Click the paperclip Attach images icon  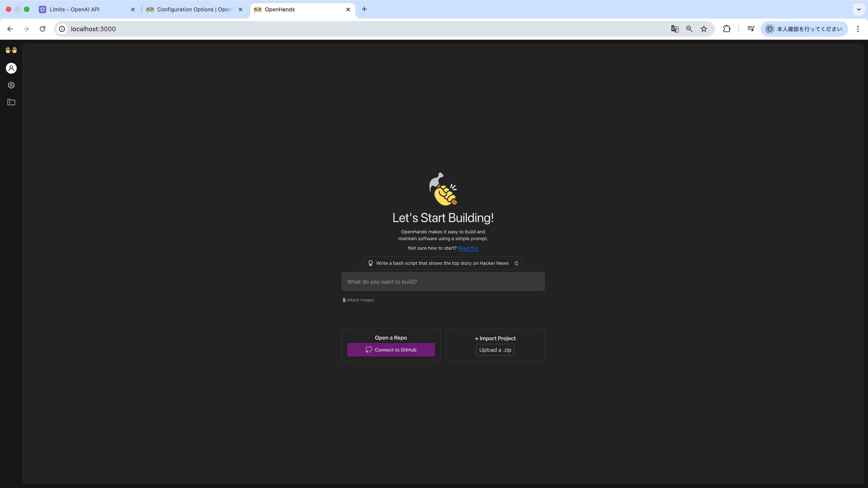(x=344, y=300)
